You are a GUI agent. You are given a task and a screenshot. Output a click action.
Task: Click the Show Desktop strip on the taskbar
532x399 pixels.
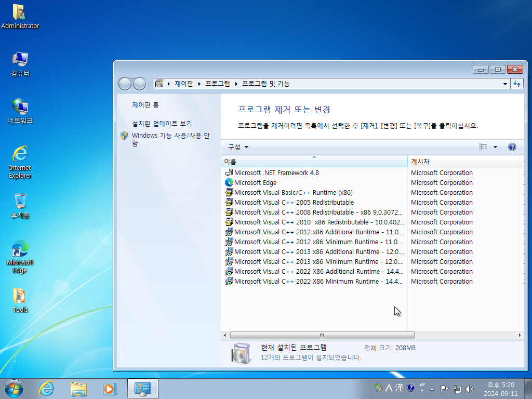[x=528, y=389]
